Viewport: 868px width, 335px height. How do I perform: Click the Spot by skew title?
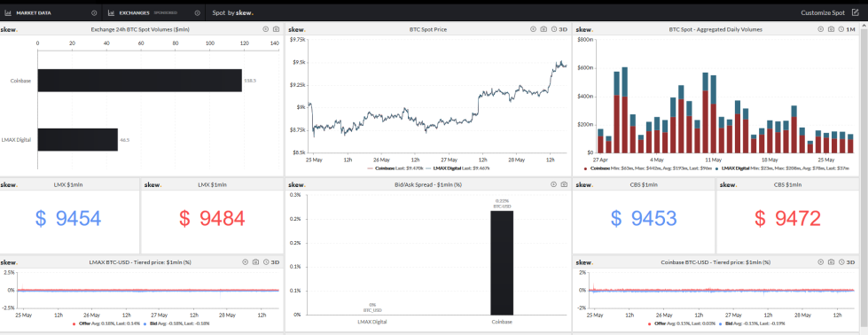click(x=232, y=12)
